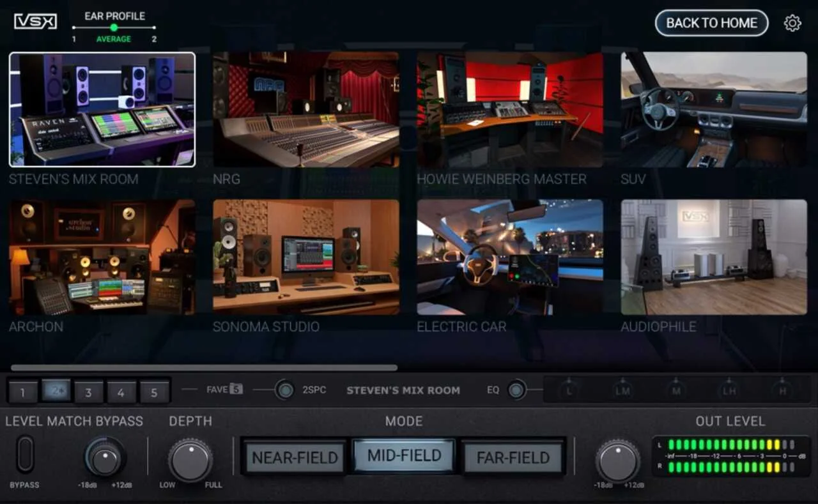Image resolution: width=818 pixels, height=504 pixels.
Task: Select the LH band EQ knob
Action: pyautogui.click(x=729, y=390)
